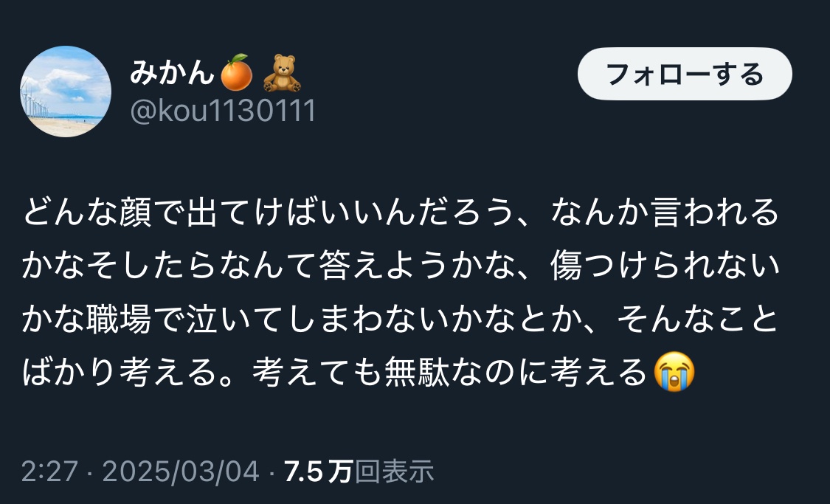Follow the user with フォローする button
Viewport: 830px width, 504px height.
click(685, 74)
